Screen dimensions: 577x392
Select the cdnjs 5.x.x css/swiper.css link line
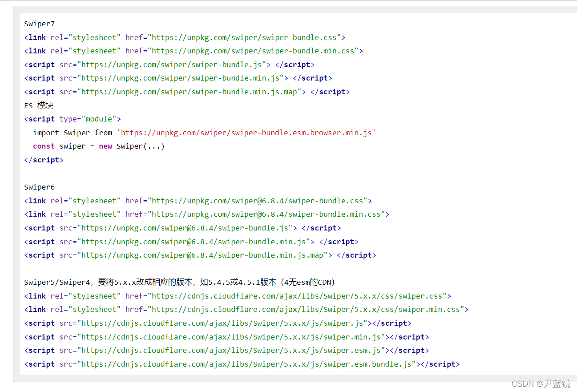(238, 296)
